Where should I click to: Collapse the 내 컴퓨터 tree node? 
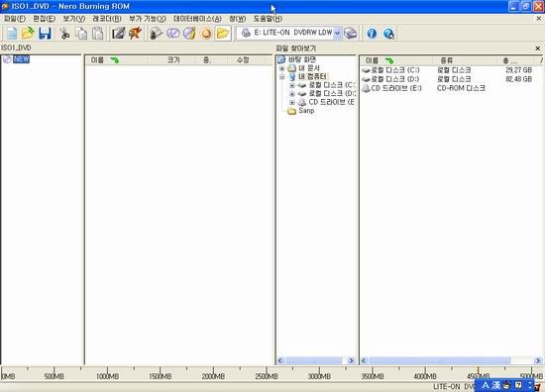pyautogui.click(x=281, y=77)
